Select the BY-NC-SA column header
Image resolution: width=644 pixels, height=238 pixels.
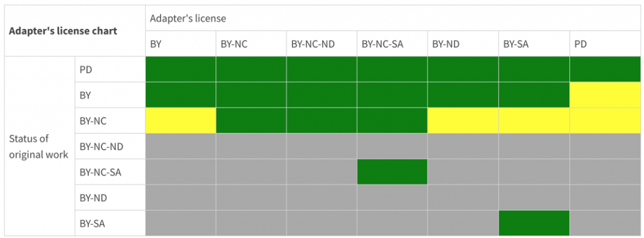click(x=392, y=43)
